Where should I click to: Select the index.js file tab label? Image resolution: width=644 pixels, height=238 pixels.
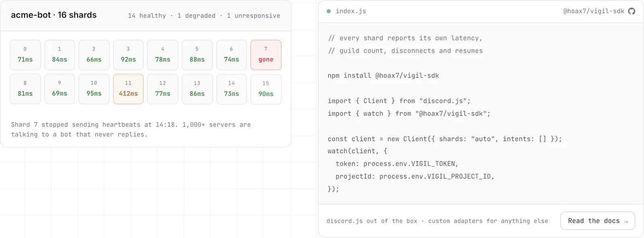point(351,11)
